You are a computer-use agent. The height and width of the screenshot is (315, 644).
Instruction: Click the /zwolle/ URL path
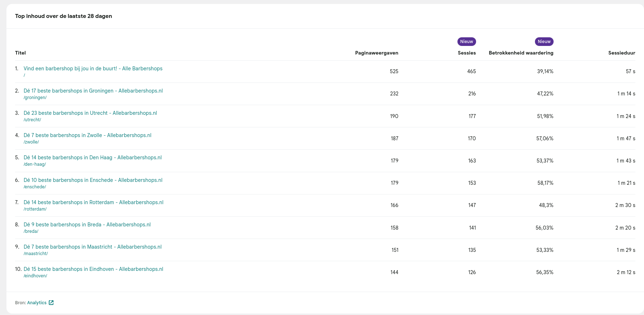pyautogui.click(x=31, y=142)
